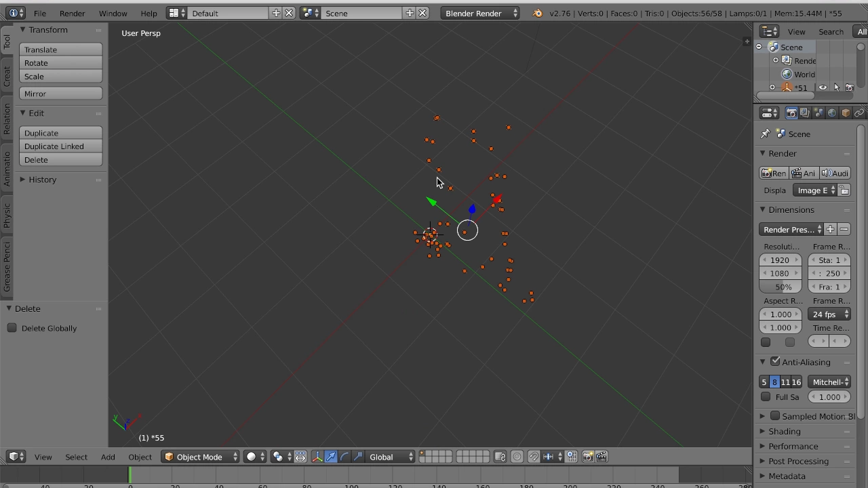
Task: Open the Render menu
Action: pos(72,13)
